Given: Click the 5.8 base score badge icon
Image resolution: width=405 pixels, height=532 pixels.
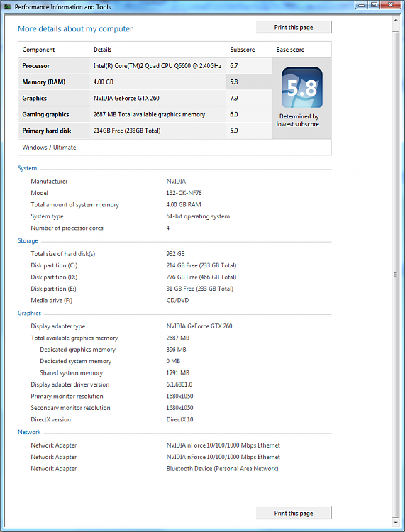Looking at the screenshot, I should pos(302,87).
